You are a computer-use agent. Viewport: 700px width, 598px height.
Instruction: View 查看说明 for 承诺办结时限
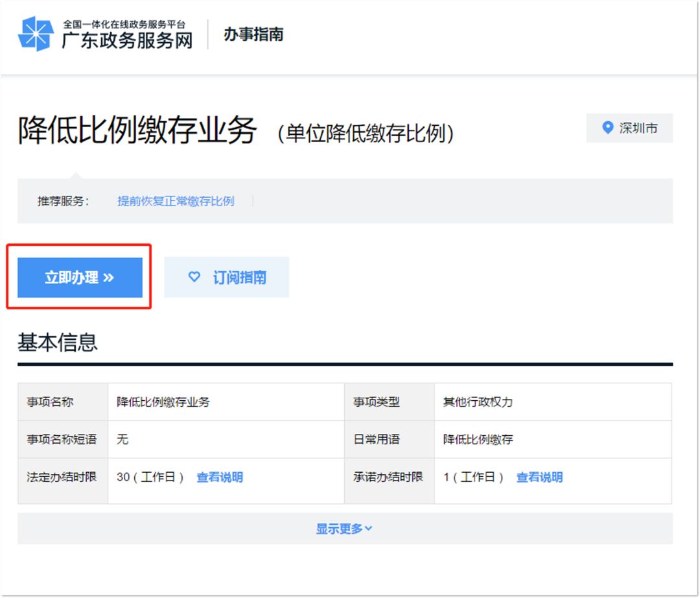point(539,477)
